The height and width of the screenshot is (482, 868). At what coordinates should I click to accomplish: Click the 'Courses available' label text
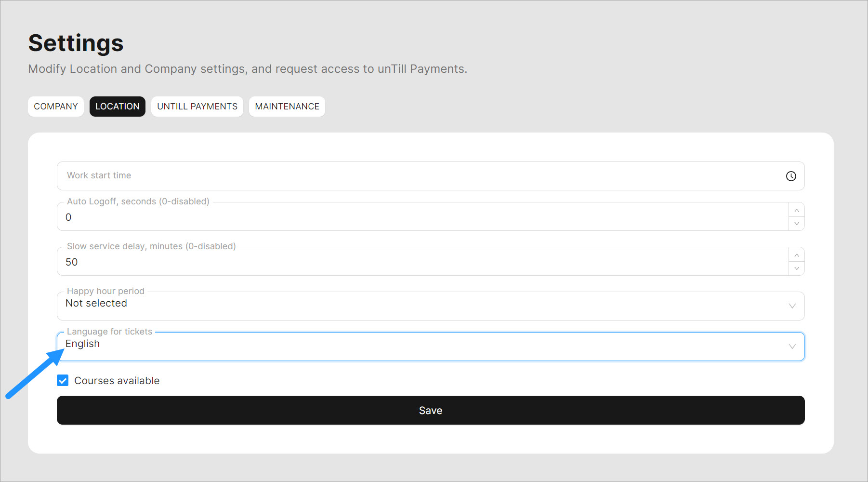(117, 381)
